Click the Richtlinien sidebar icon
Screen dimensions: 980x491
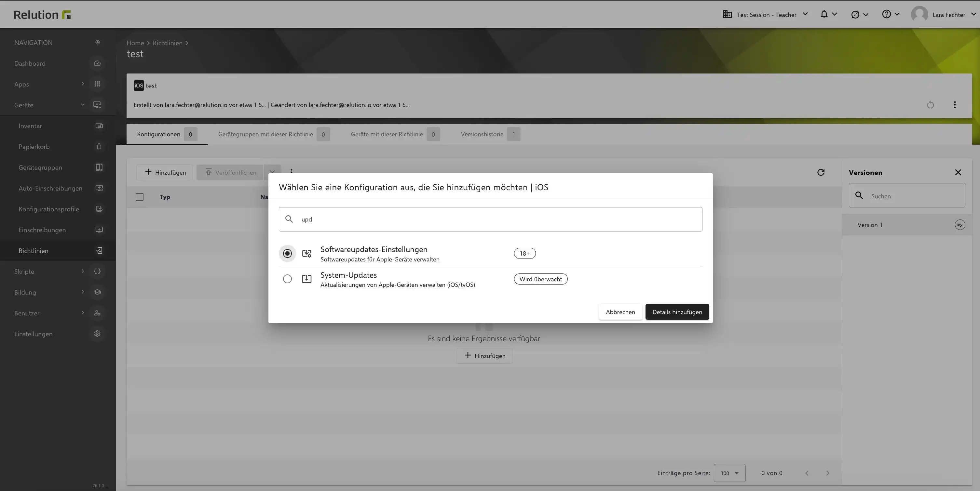pos(99,250)
